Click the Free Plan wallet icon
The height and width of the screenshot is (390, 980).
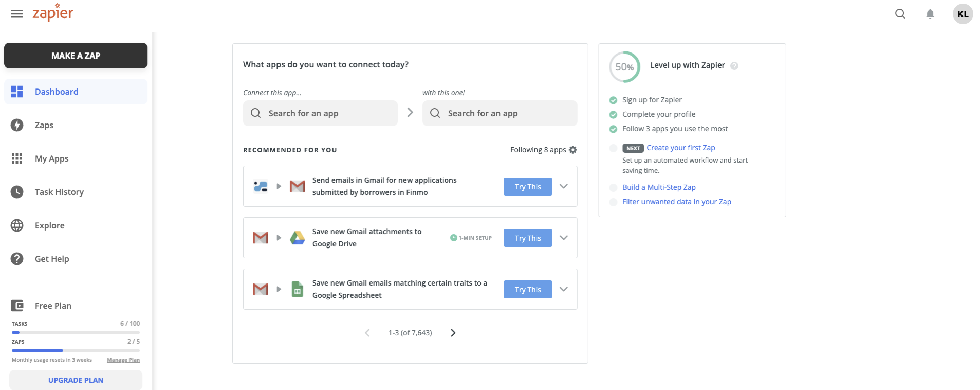point(17,306)
